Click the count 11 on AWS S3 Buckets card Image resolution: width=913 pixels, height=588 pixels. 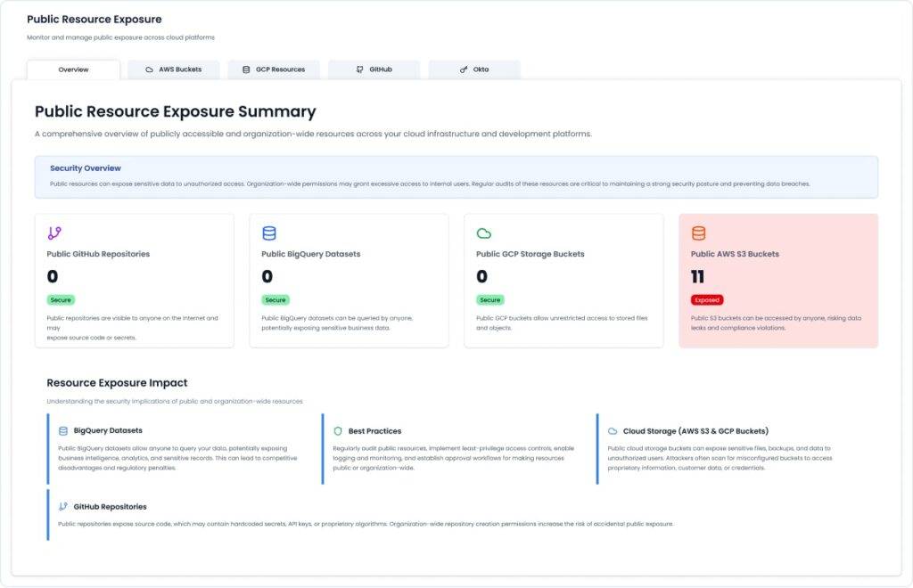(x=697, y=277)
